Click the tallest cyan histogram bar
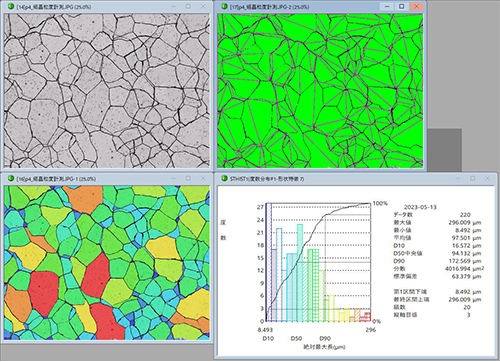The height and width of the screenshot is (362, 500). 300,273
